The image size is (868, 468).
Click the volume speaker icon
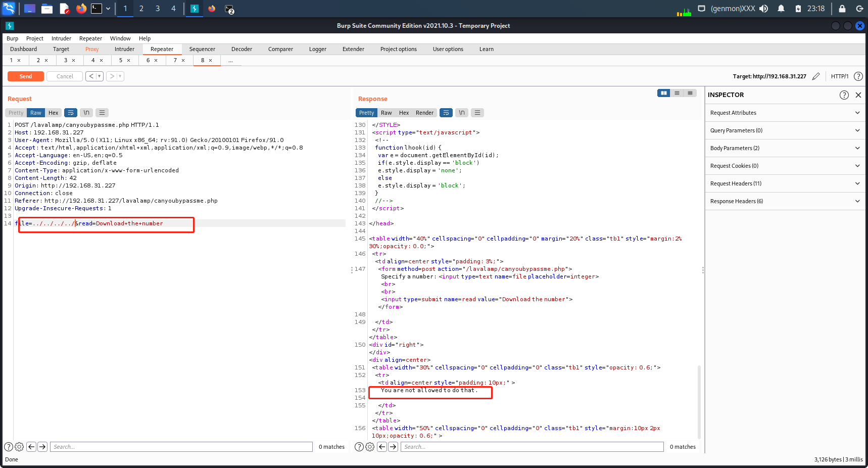click(x=763, y=9)
